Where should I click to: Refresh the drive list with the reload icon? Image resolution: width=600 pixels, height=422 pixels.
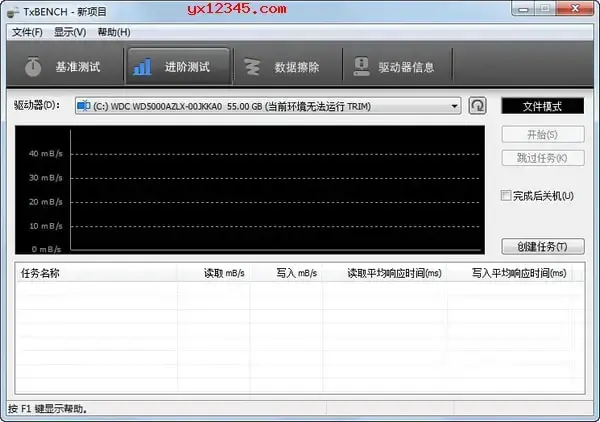478,106
